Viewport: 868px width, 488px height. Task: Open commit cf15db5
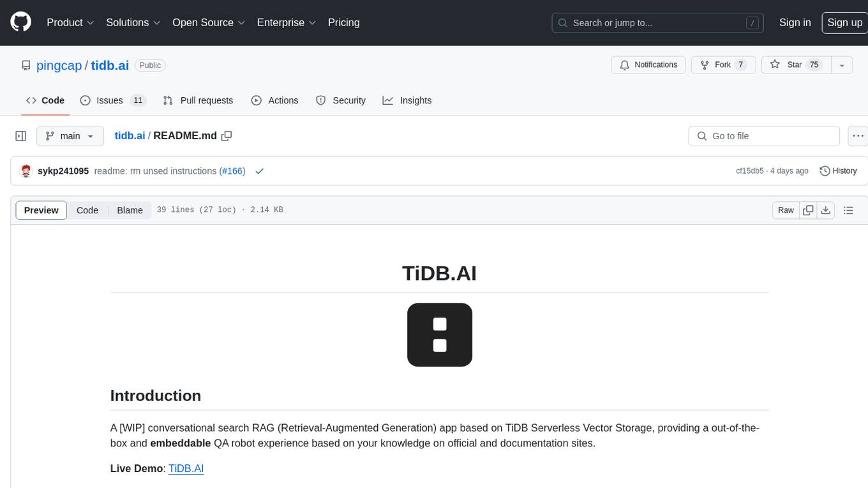pyautogui.click(x=750, y=171)
